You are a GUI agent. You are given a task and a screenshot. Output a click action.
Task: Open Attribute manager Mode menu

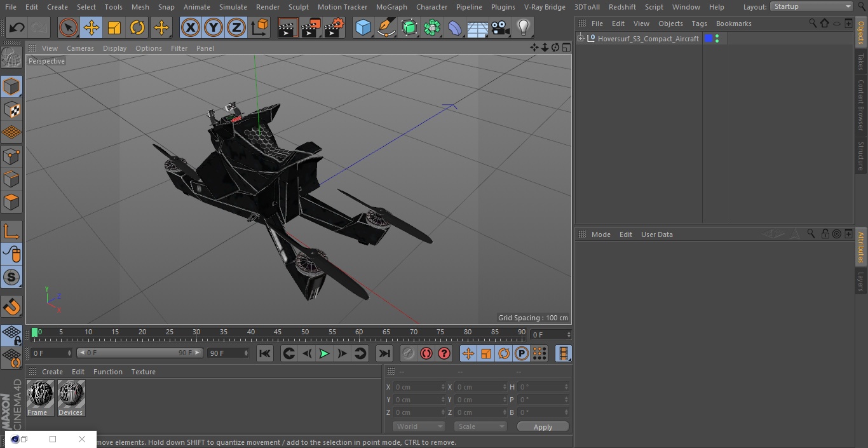click(600, 234)
